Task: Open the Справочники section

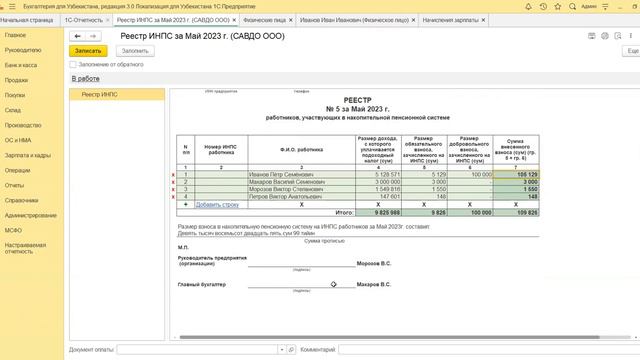Action: (22, 200)
